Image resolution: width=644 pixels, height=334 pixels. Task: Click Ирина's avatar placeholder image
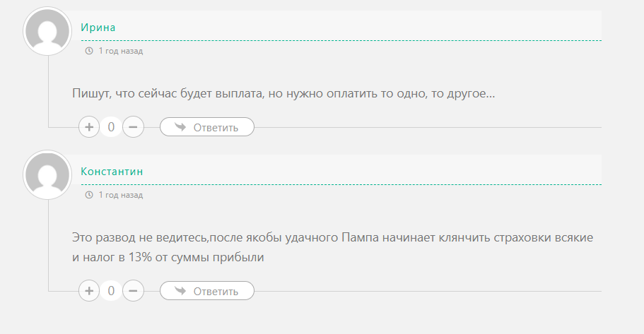tap(47, 31)
